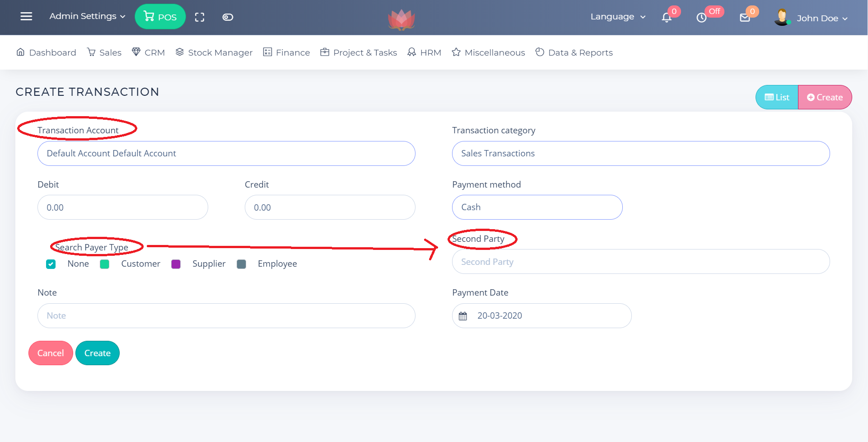The image size is (868, 442).
Task: Click into the Note input field
Action: click(226, 316)
